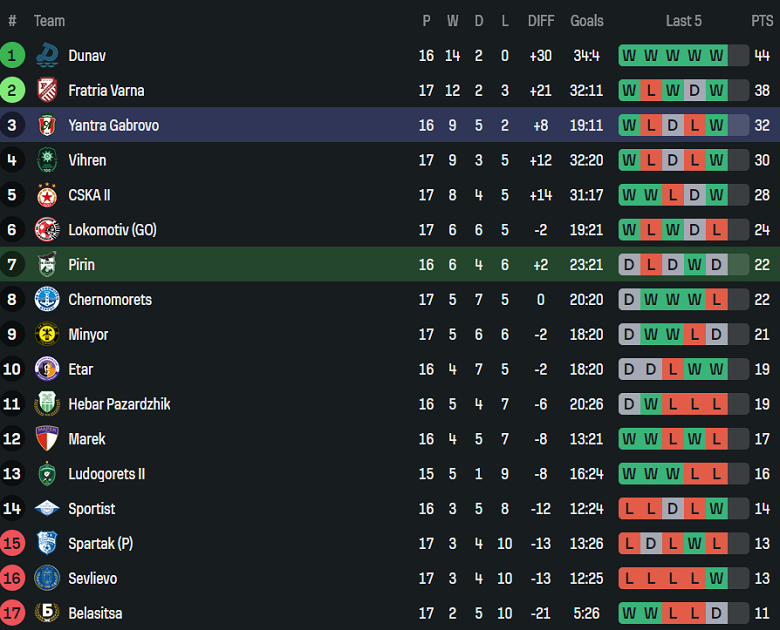Open the Hebar Pazardzhik team link

click(119, 404)
